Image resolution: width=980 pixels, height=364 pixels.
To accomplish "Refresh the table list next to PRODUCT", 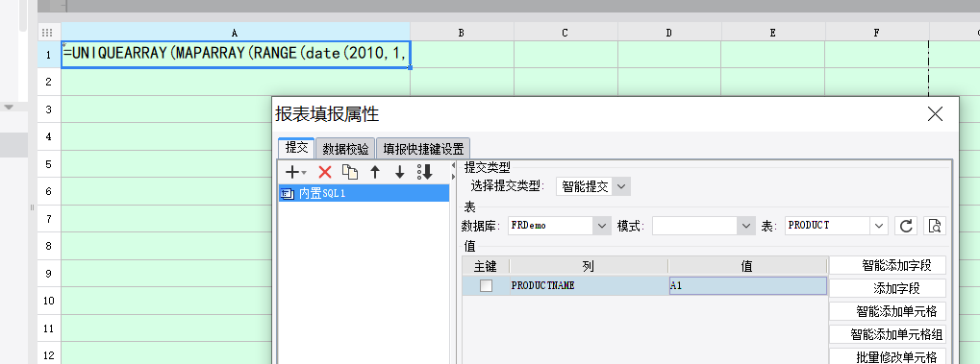I will 906,226.
